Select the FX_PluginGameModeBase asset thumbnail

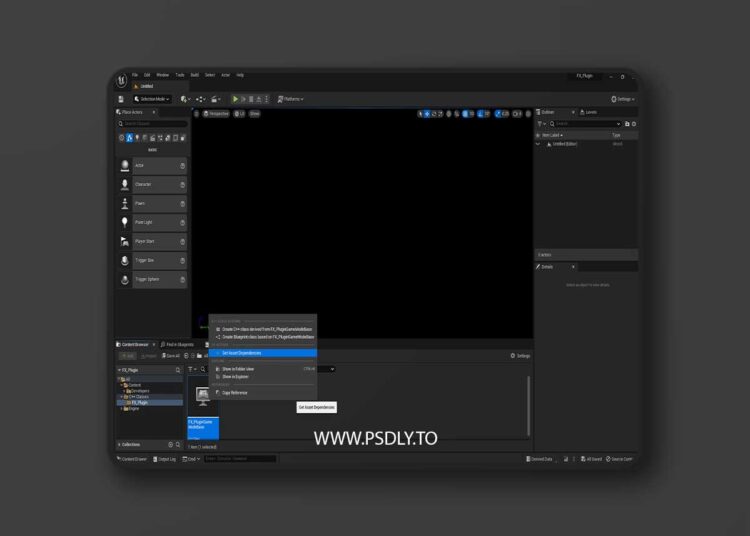point(203,400)
